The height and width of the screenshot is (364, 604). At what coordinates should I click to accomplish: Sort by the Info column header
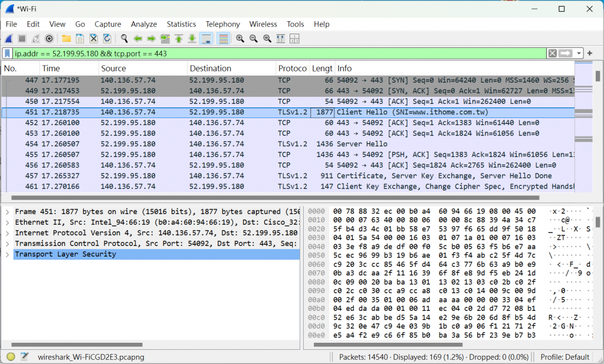pos(455,68)
